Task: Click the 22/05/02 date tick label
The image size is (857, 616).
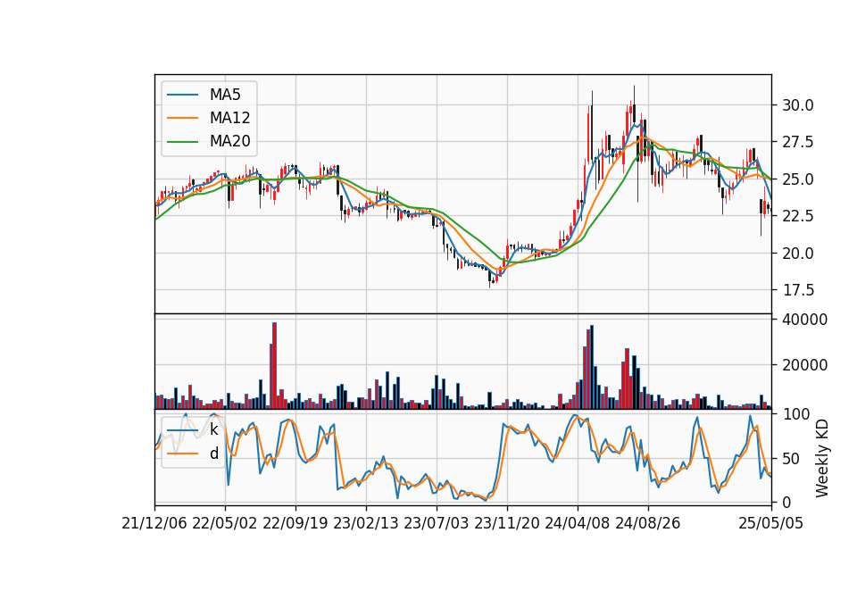Action: tap(225, 523)
